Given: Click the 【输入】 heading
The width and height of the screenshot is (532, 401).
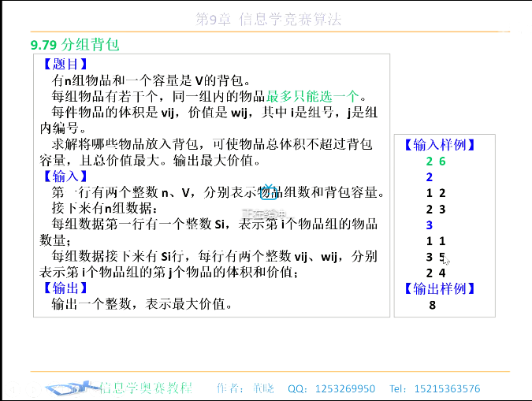Looking at the screenshot, I should [65, 176].
